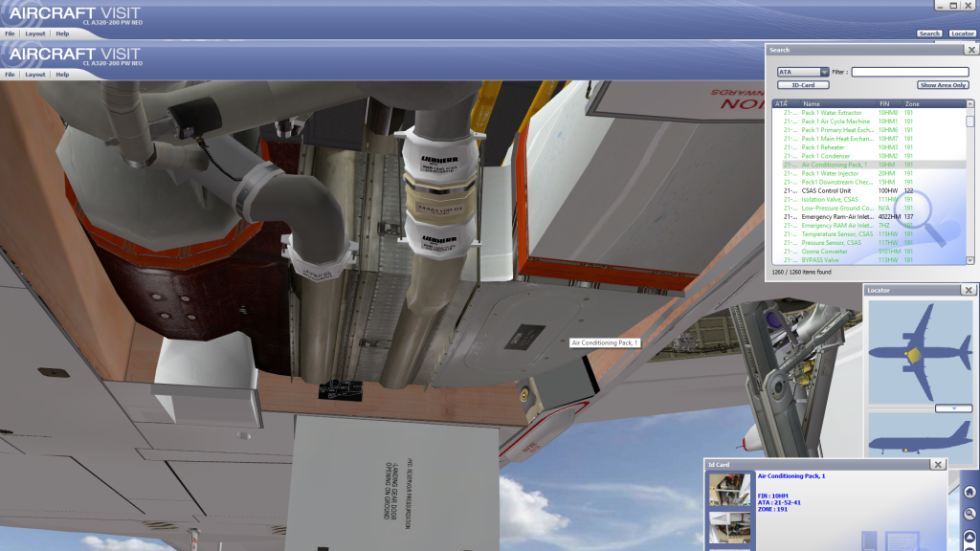Click the "1260 / 1260 items found" status text

801,273
